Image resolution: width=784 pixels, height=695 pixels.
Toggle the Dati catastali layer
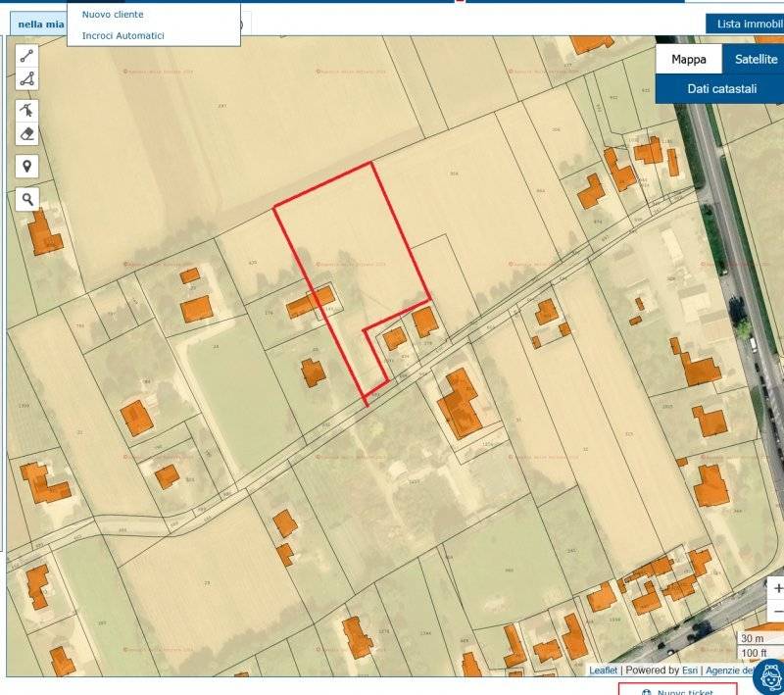click(x=720, y=89)
